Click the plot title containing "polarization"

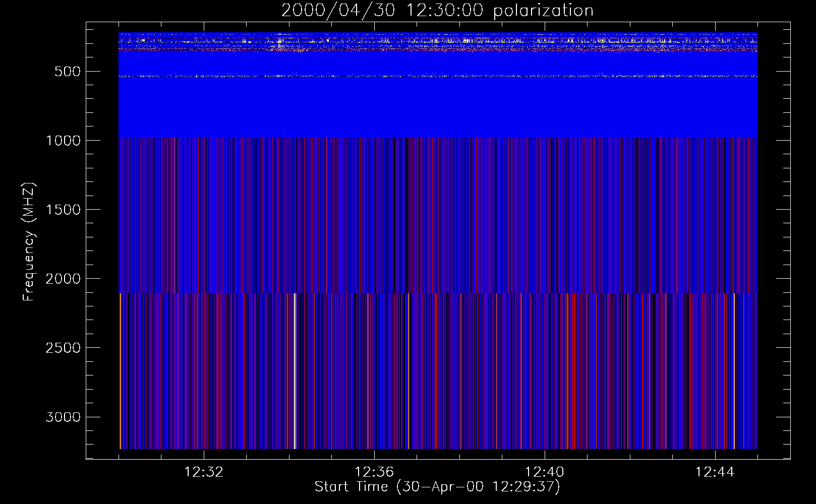[x=437, y=11]
